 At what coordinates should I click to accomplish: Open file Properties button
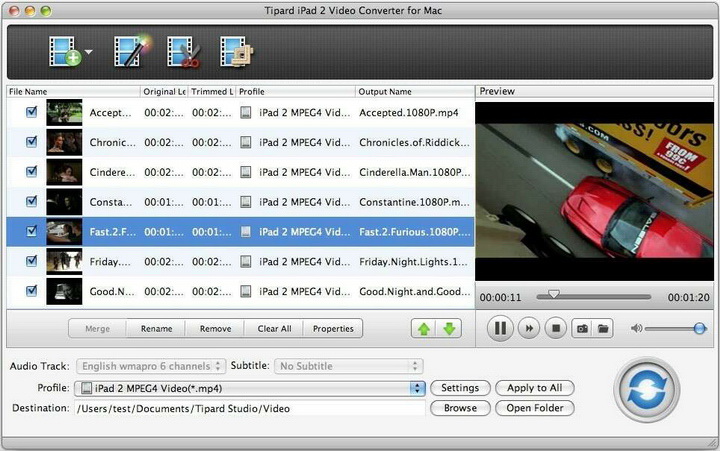[333, 328]
